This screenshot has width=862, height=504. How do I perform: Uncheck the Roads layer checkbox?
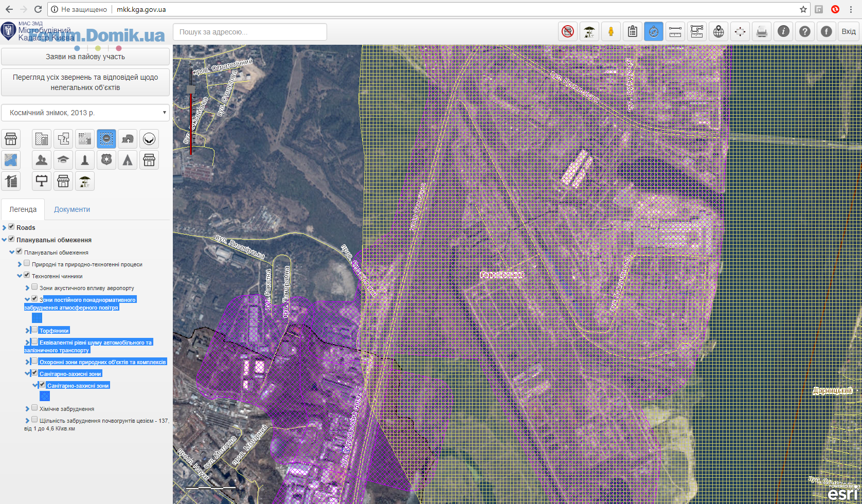pos(11,227)
